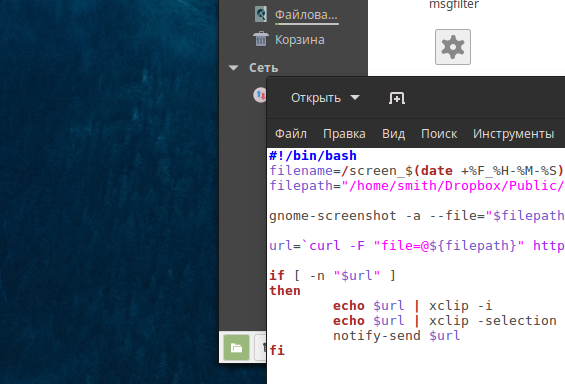This screenshot has width=565, height=384.
Task: Open Корзина in file manager sidebar
Action: click(299, 40)
